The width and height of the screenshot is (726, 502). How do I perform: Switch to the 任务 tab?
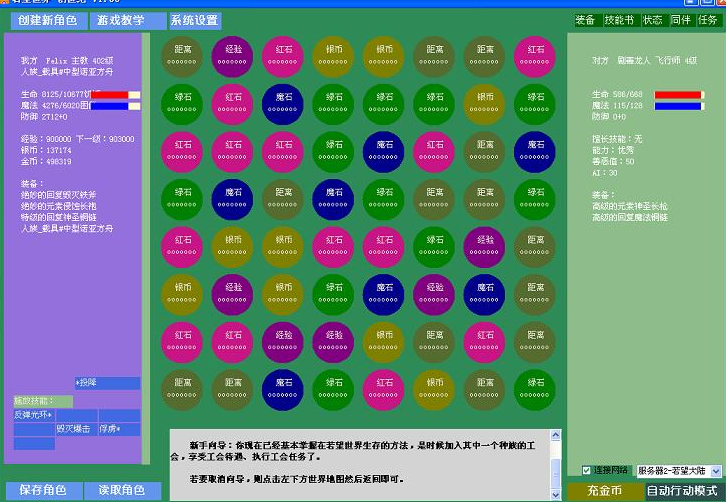tap(708, 20)
